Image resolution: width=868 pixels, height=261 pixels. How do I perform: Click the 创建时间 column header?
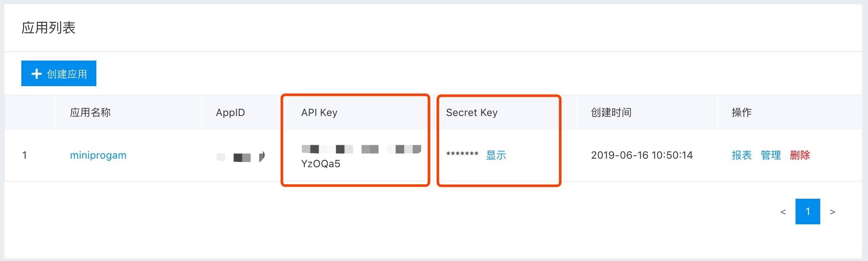611,113
